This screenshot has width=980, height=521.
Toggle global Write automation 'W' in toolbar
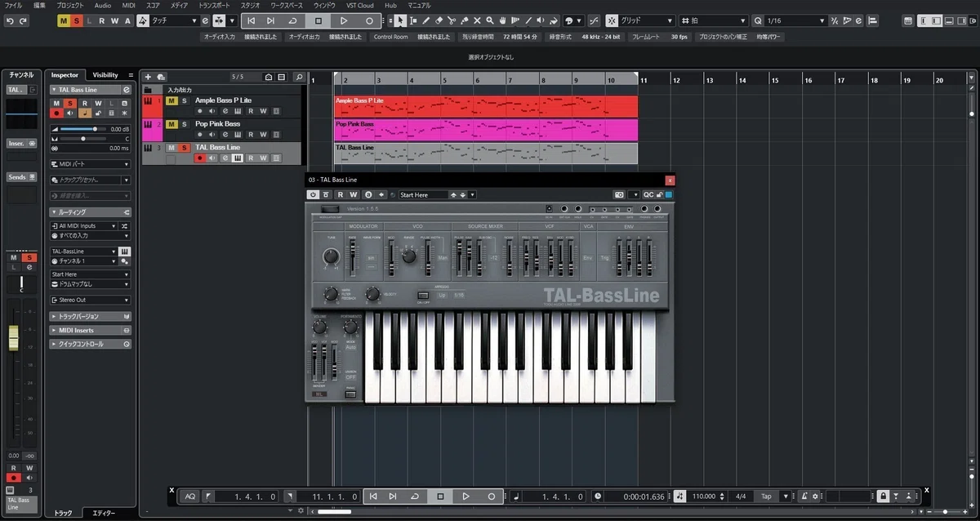tap(114, 20)
